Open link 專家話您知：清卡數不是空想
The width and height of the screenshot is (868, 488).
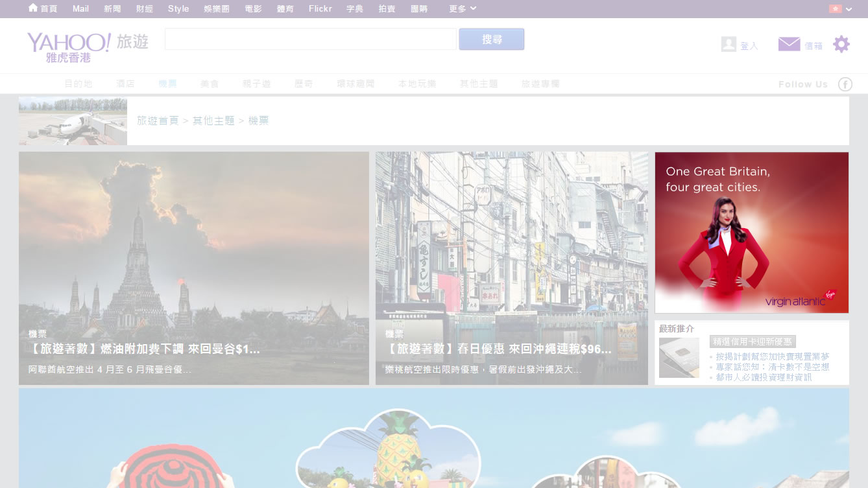[x=773, y=367]
